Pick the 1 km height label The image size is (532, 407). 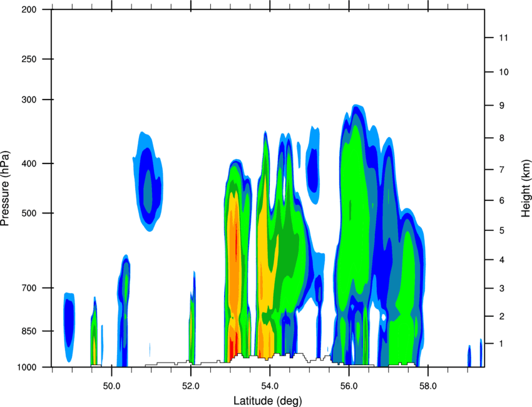tap(502, 344)
